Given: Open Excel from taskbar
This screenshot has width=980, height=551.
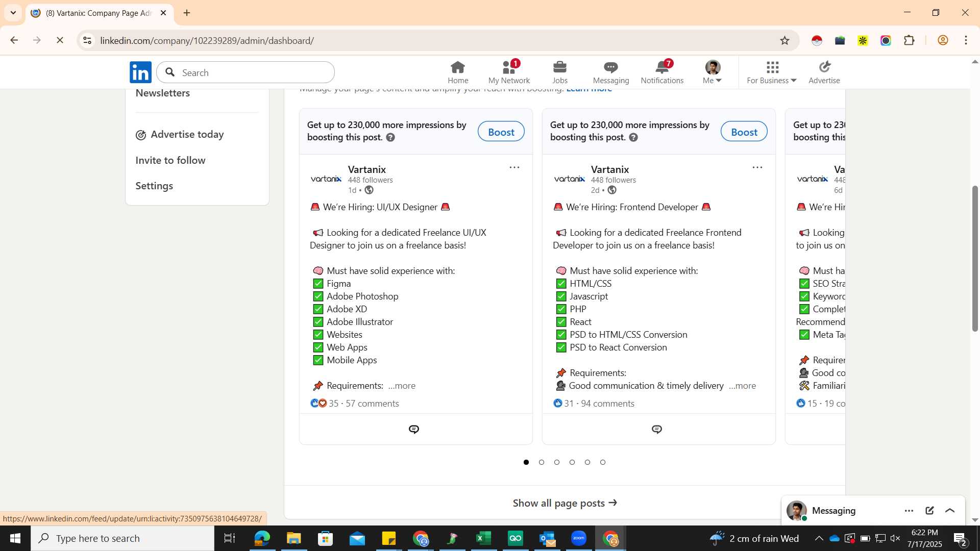Looking at the screenshot, I should point(483,538).
